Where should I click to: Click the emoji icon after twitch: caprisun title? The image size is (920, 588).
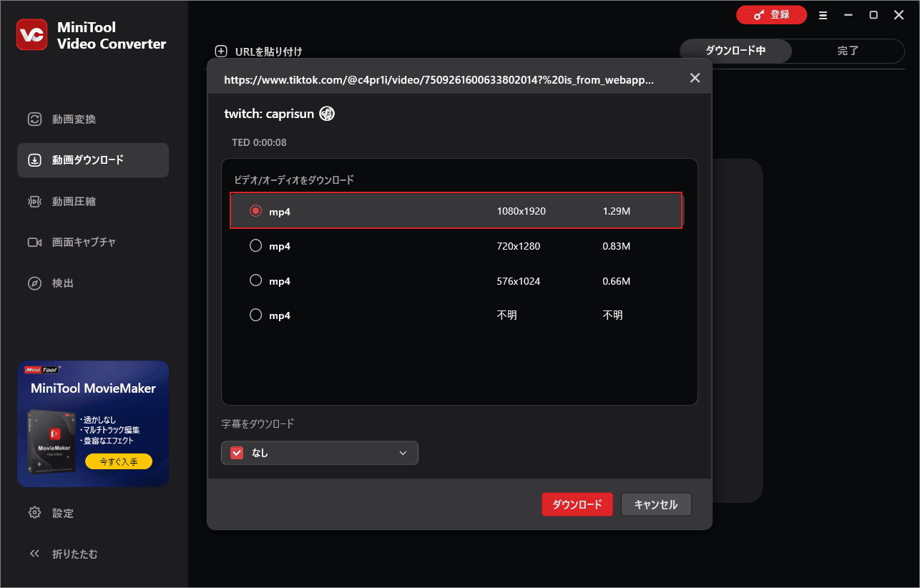point(327,113)
